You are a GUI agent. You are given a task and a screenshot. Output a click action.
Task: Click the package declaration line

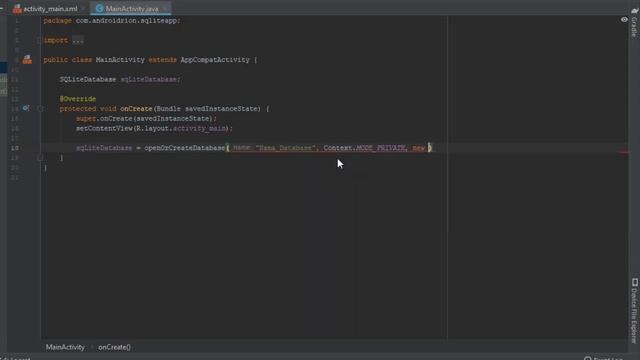click(112, 20)
